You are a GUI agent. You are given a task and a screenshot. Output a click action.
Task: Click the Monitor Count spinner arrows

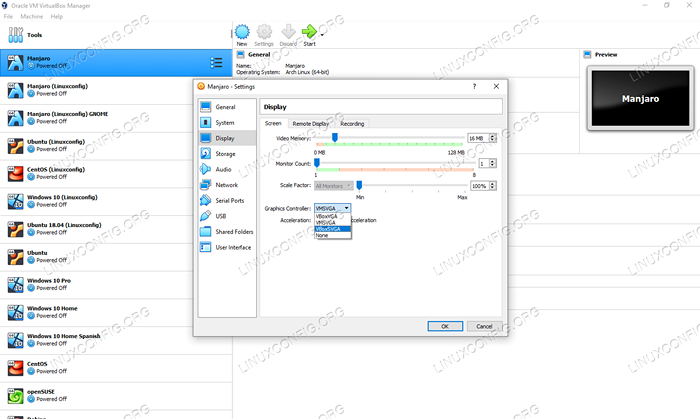click(x=493, y=163)
